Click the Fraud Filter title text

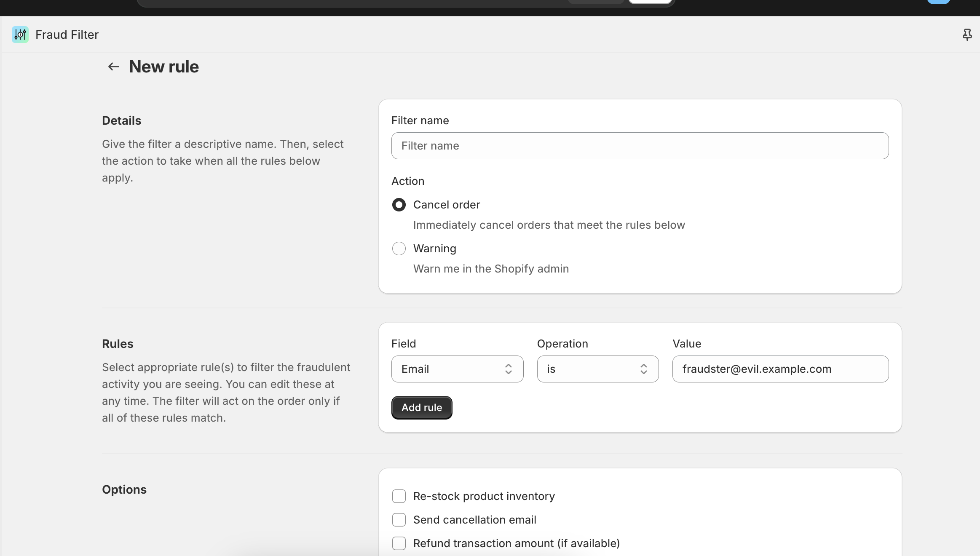point(67,35)
